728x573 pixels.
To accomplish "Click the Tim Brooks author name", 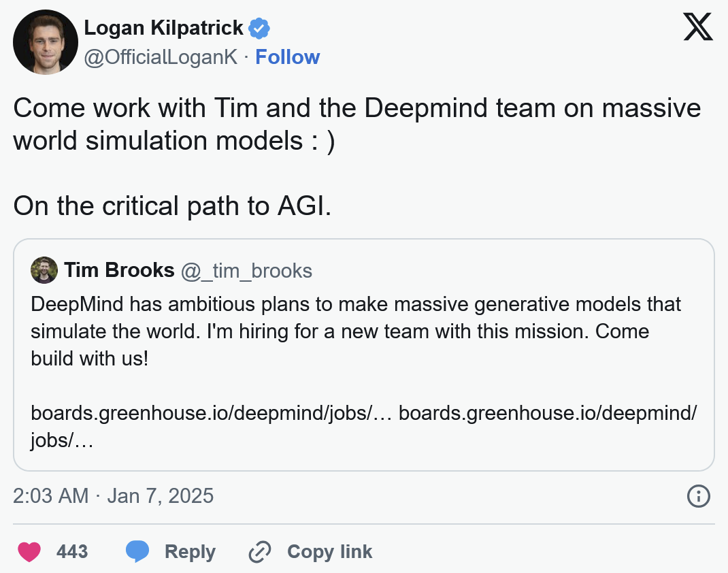I will click(x=120, y=270).
